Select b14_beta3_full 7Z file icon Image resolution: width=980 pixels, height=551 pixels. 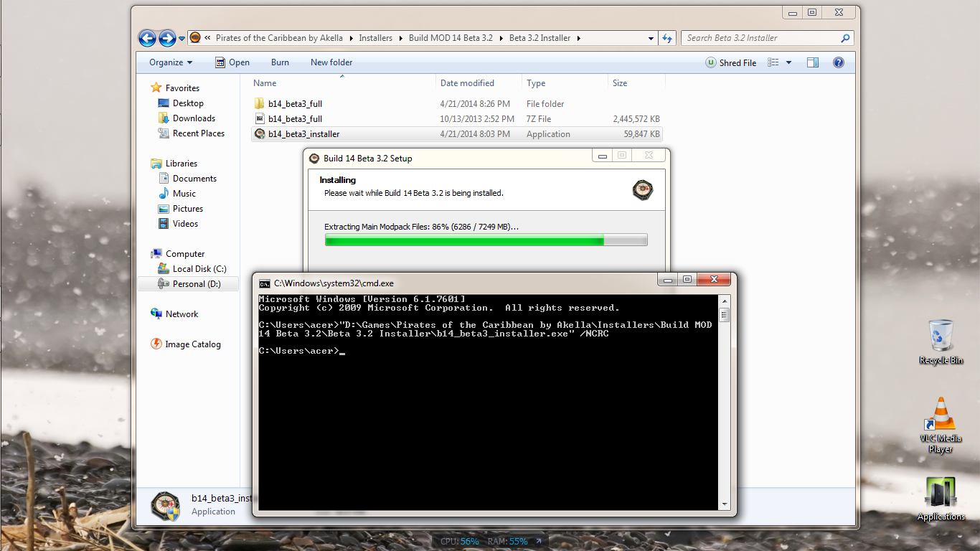coord(260,119)
